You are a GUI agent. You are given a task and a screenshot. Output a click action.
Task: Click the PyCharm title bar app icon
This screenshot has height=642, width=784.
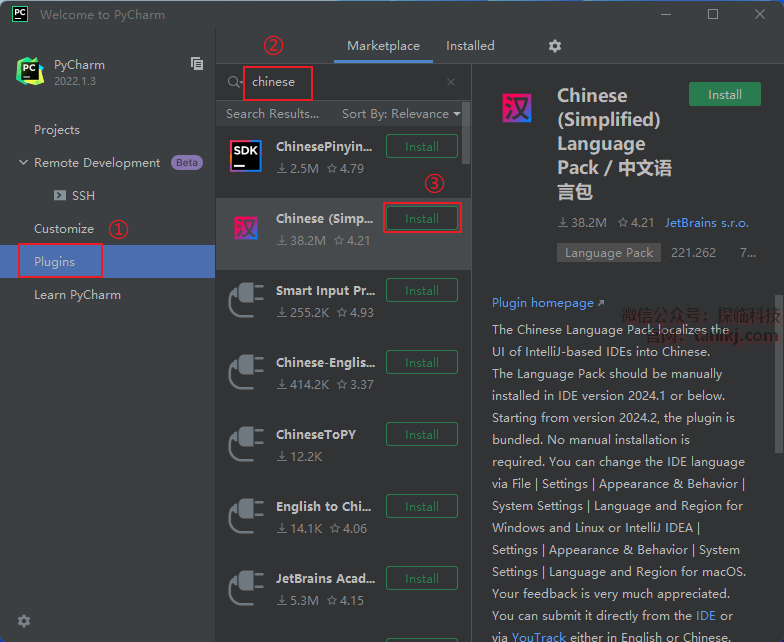coord(20,14)
